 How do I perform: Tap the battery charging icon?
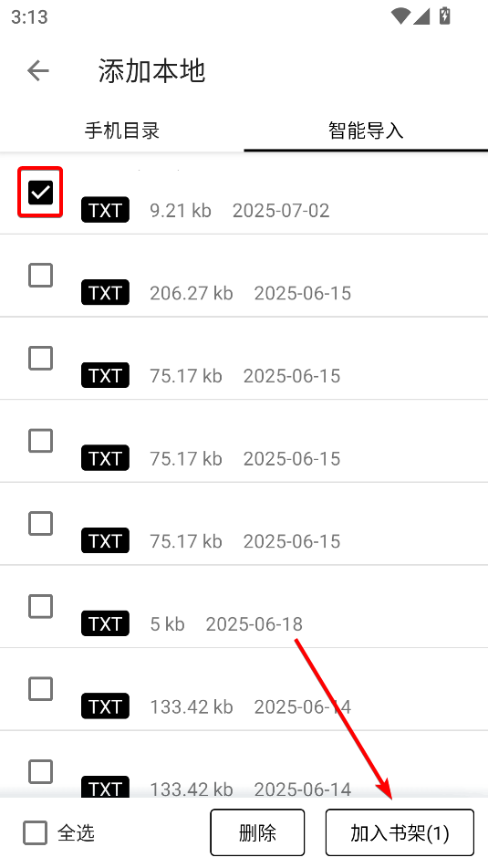pyautogui.click(x=445, y=16)
